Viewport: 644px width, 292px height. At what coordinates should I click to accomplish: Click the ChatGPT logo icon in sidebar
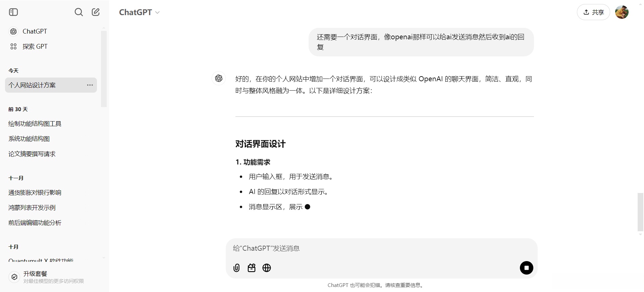click(x=13, y=32)
